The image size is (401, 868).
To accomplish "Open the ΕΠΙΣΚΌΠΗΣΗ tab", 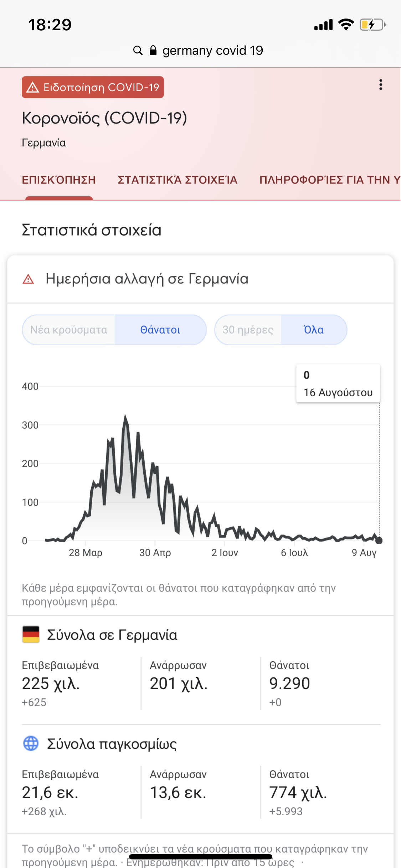I will (x=59, y=180).
